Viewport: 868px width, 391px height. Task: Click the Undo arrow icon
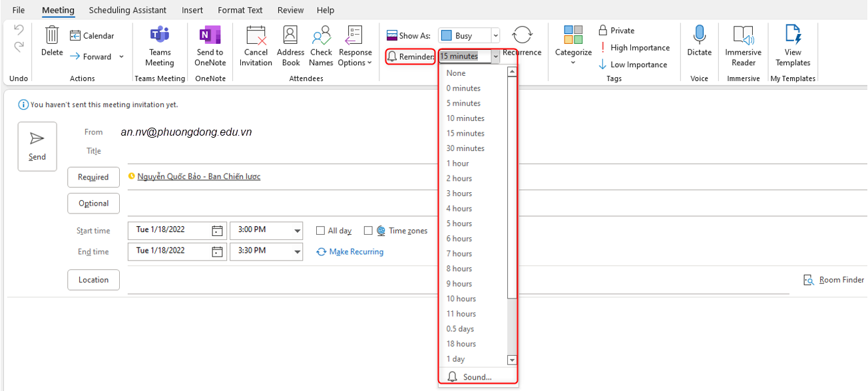pyautogui.click(x=19, y=31)
